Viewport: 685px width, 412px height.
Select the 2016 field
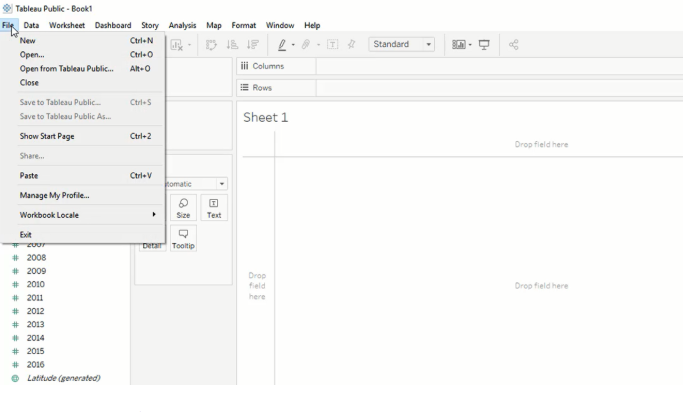[35, 365]
